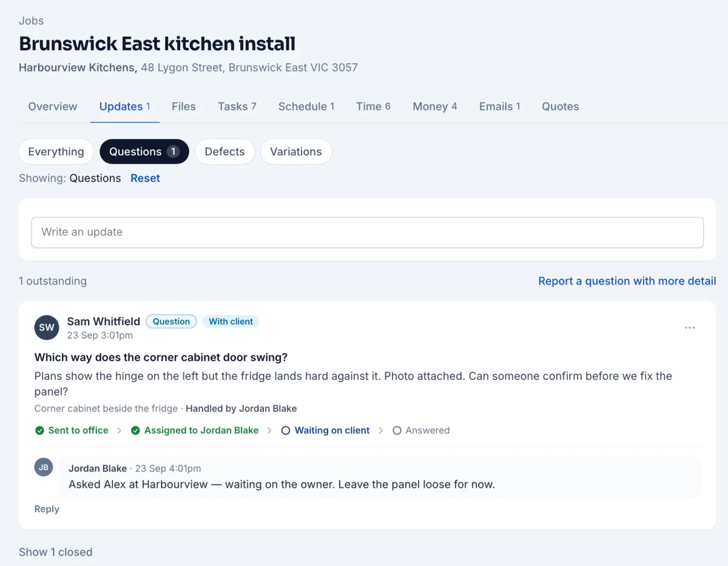
Task: Select the Sent to office step
Action: point(72,431)
